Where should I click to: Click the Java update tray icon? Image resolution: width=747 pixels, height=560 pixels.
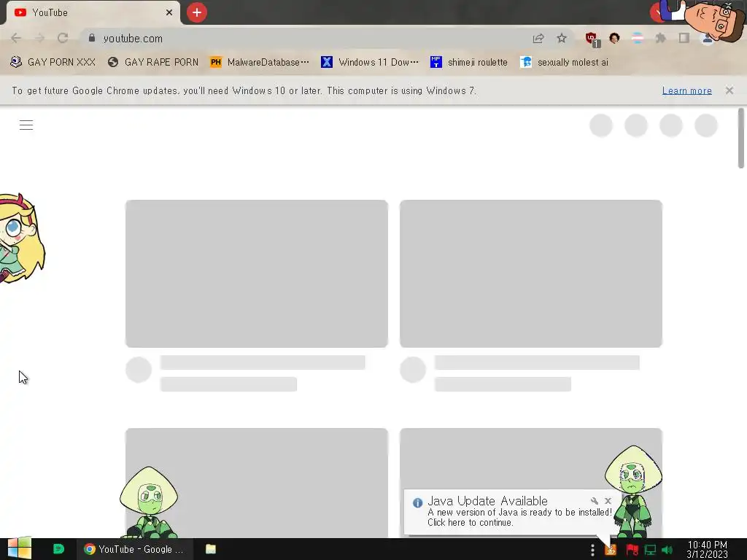tap(611, 550)
